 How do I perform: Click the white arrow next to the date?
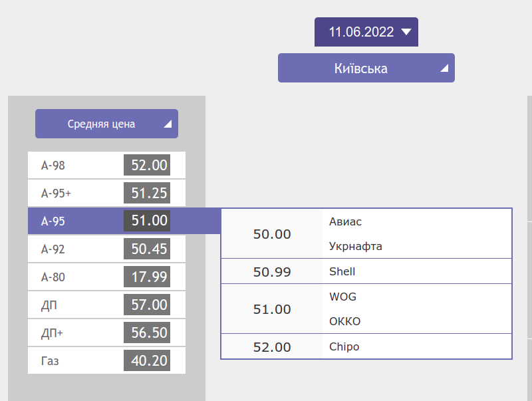click(x=407, y=31)
